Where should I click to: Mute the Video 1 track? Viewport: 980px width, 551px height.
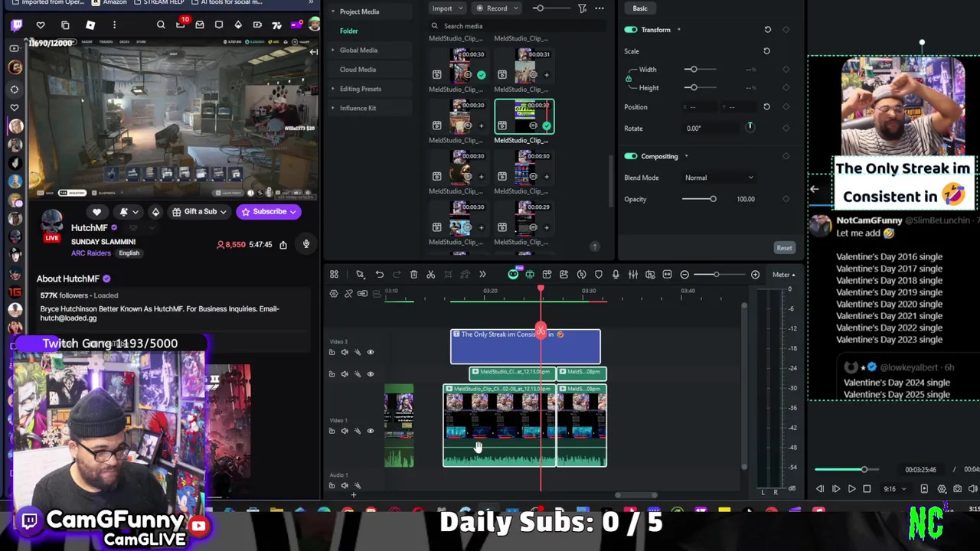345,431
